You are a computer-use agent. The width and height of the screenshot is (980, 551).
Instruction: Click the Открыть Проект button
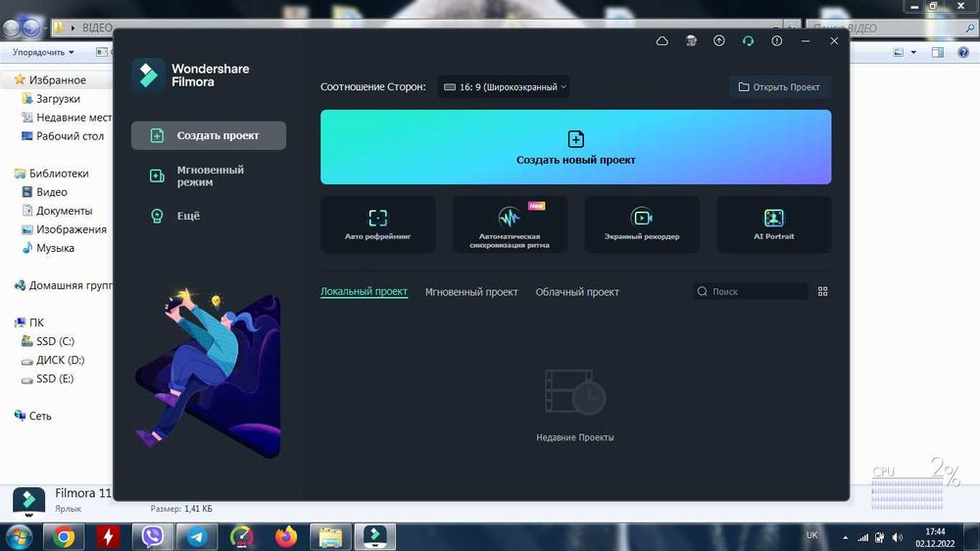pyautogui.click(x=779, y=87)
